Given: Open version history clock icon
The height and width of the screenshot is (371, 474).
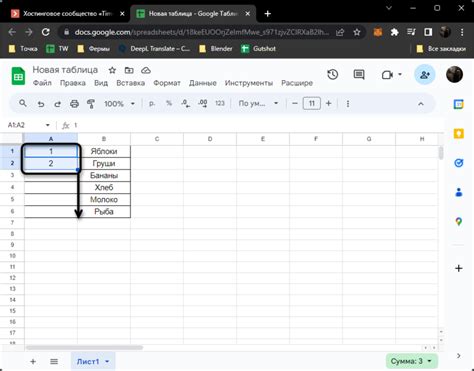Looking at the screenshot, I should coord(333,75).
